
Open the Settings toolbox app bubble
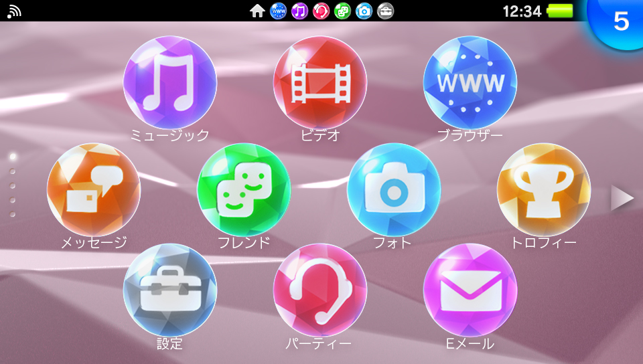coord(170,290)
